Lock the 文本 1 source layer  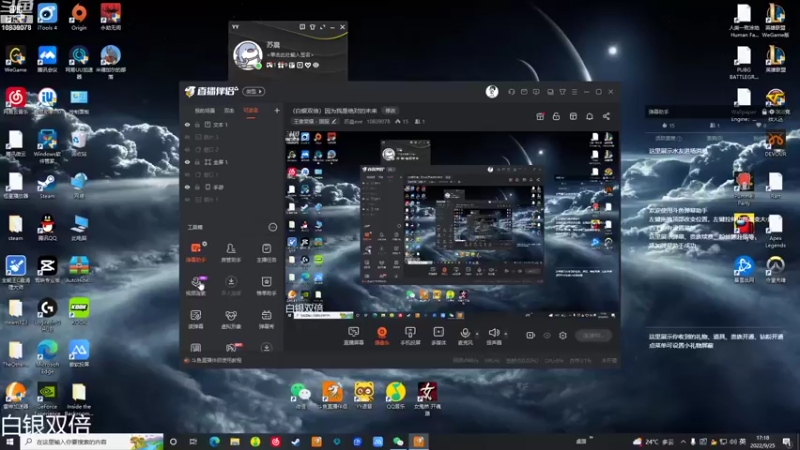pyautogui.click(x=197, y=124)
